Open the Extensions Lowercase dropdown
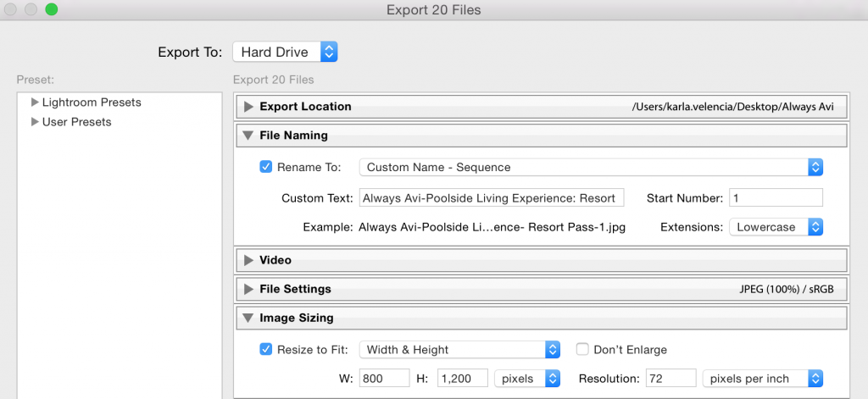 tap(776, 227)
